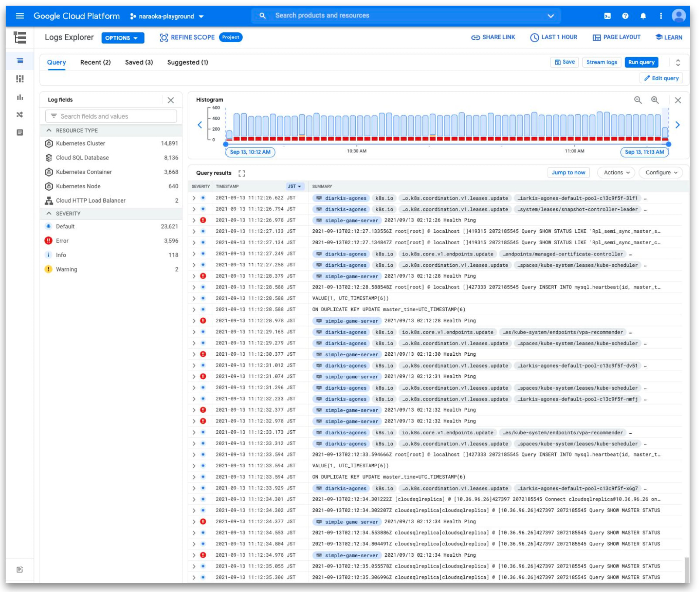Filter by Cloud HTTP Load Balancer
Image resolution: width=700 pixels, height=592 pixels.
click(111, 201)
